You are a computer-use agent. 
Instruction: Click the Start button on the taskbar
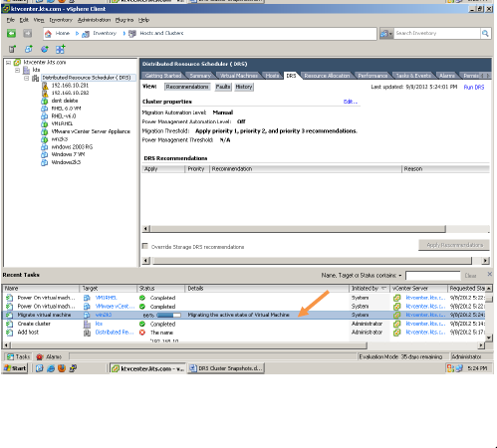15,368
